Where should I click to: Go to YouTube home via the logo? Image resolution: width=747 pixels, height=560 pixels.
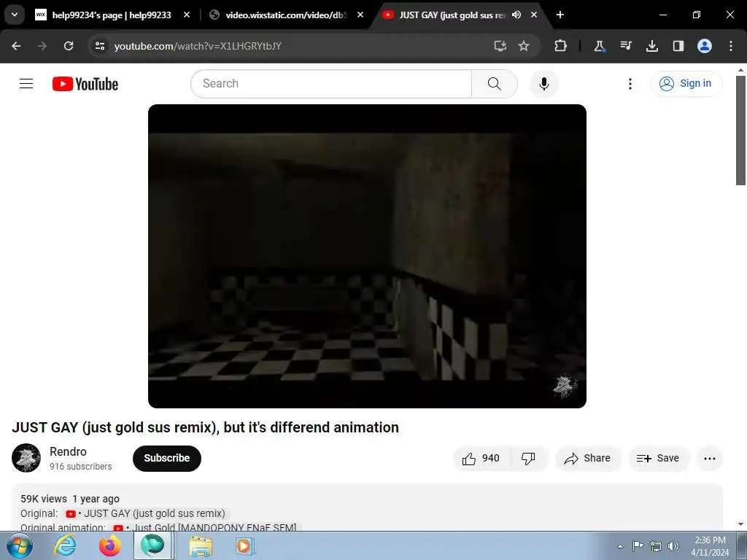pyautogui.click(x=85, y=84)
